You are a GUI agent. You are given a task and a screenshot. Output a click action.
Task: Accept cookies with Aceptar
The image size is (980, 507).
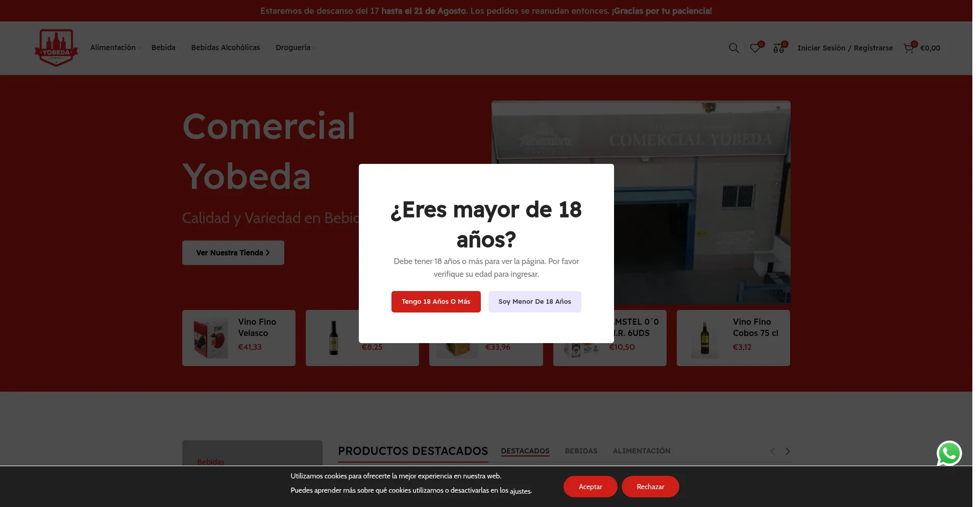point(590,487)
